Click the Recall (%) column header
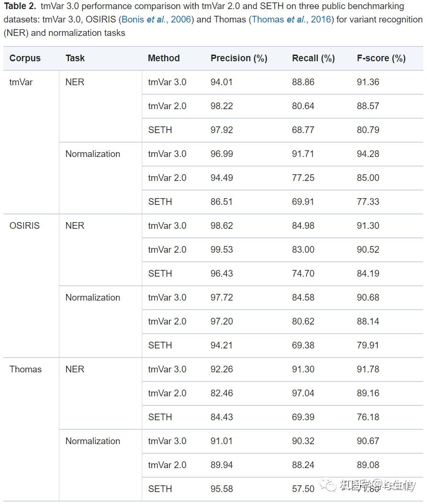Screen dimensions: 427x504 (313, 58)
